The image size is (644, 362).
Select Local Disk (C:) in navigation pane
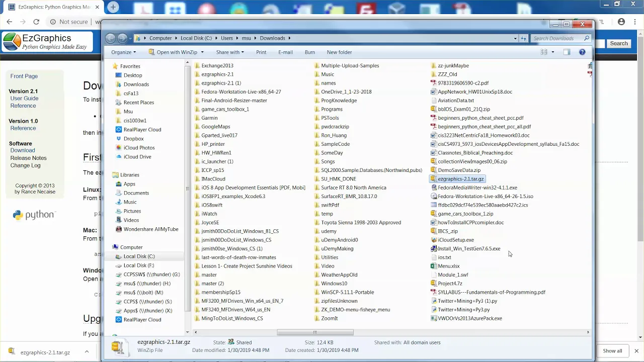139,256
